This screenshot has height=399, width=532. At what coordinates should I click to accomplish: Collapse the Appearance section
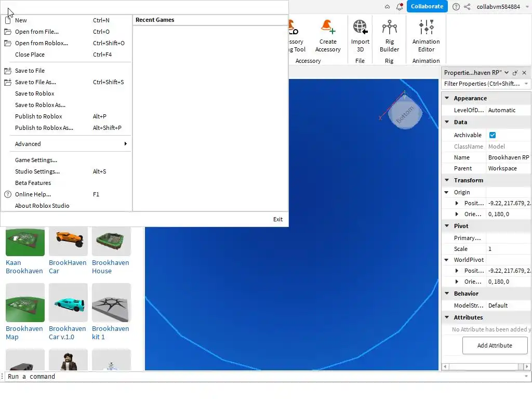coord(447,98)
